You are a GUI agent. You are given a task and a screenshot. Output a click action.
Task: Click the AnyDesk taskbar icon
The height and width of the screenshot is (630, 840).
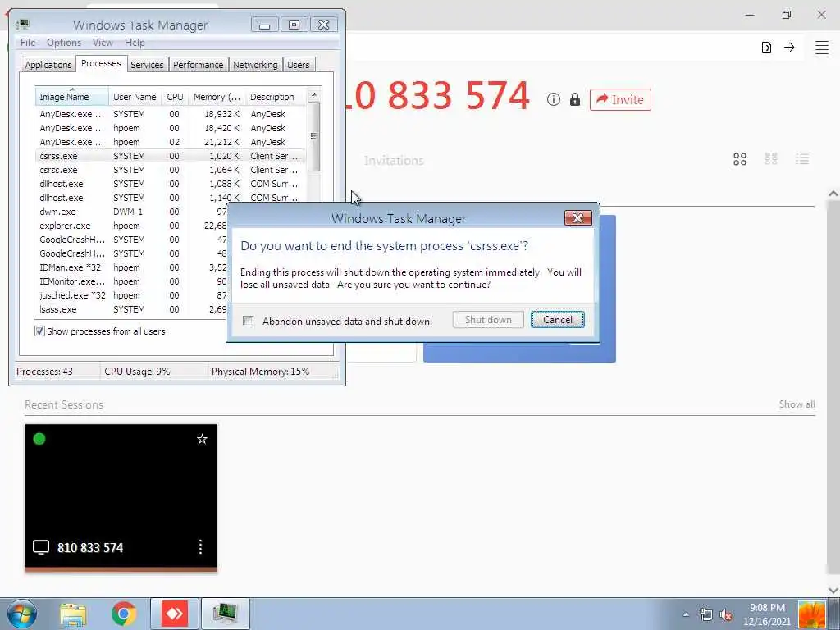click(175, 614)
